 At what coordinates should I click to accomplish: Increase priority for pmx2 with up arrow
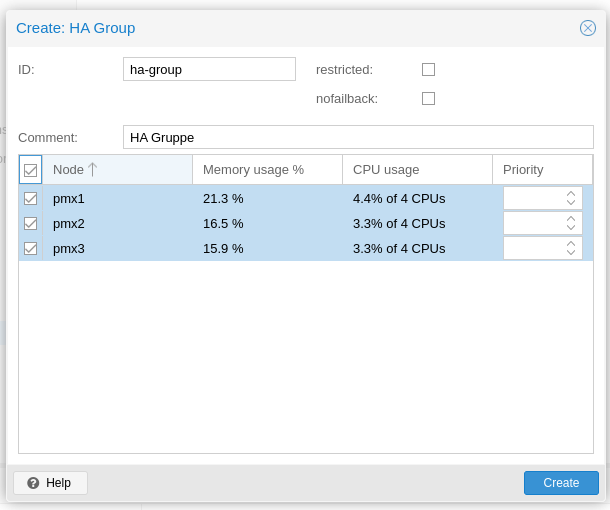tap(571, 218)
